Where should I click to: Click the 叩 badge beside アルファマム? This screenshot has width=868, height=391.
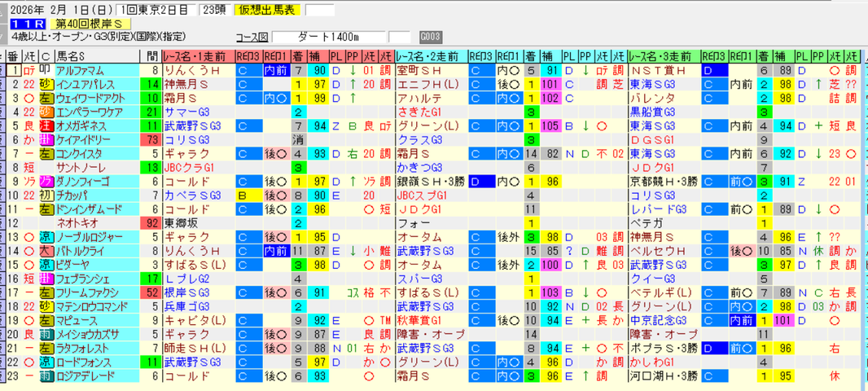point(46,70)
